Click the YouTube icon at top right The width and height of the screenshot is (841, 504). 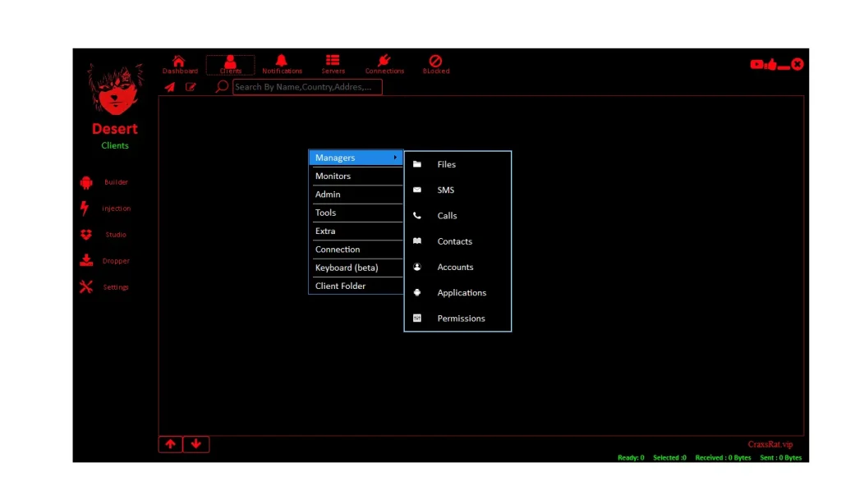point(756,65)
